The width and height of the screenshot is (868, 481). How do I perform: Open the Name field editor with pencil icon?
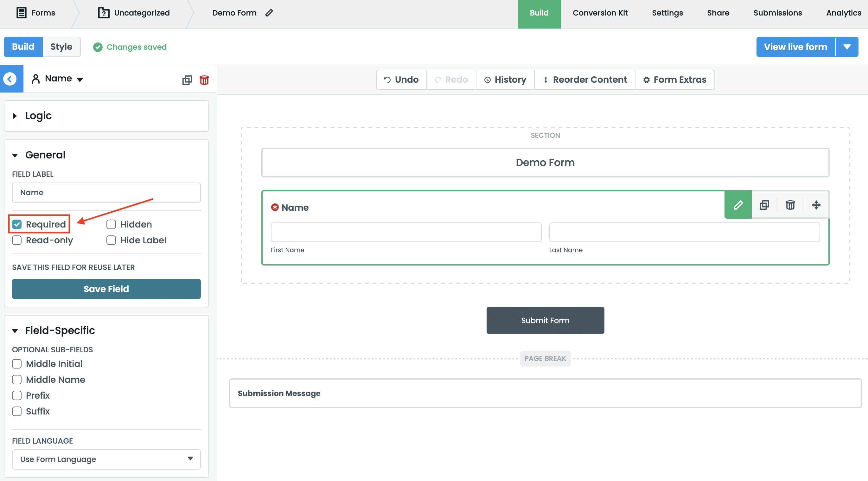737,205
